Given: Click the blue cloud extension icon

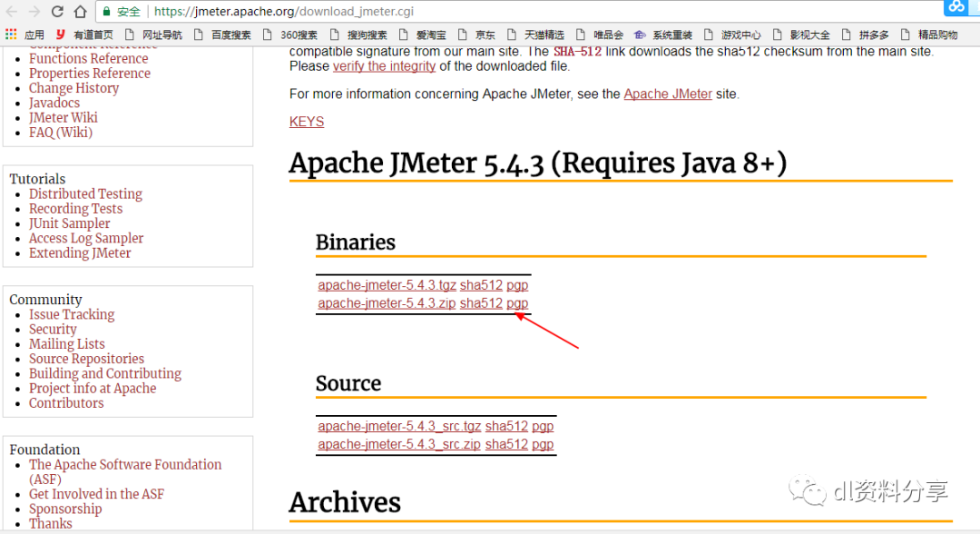Looking at the screenshot, I should tap(956, 7).
